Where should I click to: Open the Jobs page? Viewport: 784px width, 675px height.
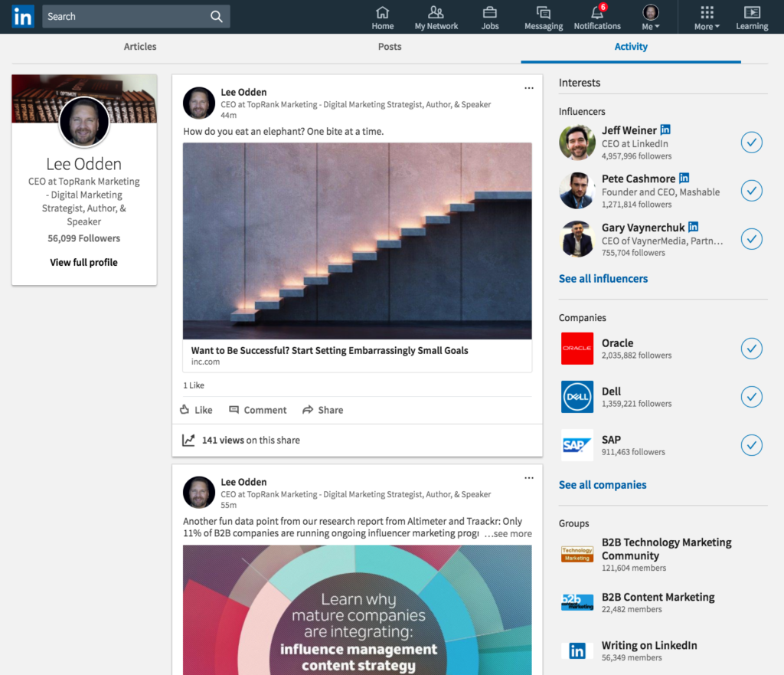(x=490, y=18)
